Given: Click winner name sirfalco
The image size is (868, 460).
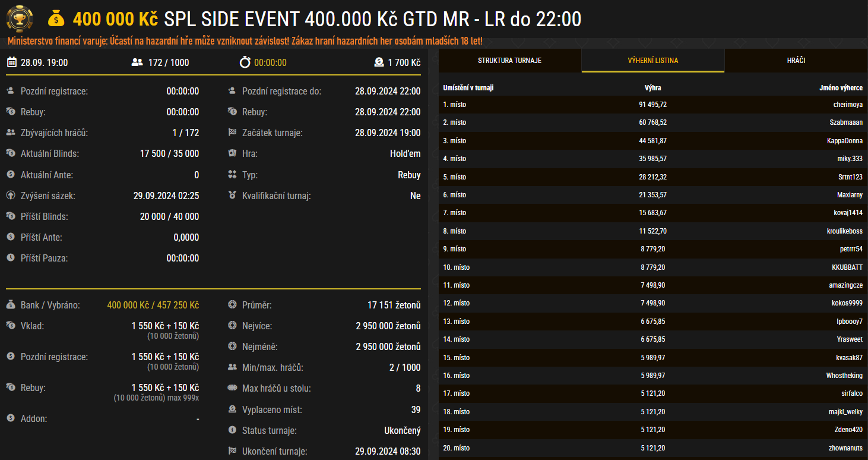Looking at the screenshot, I should (x=852, y=393).
